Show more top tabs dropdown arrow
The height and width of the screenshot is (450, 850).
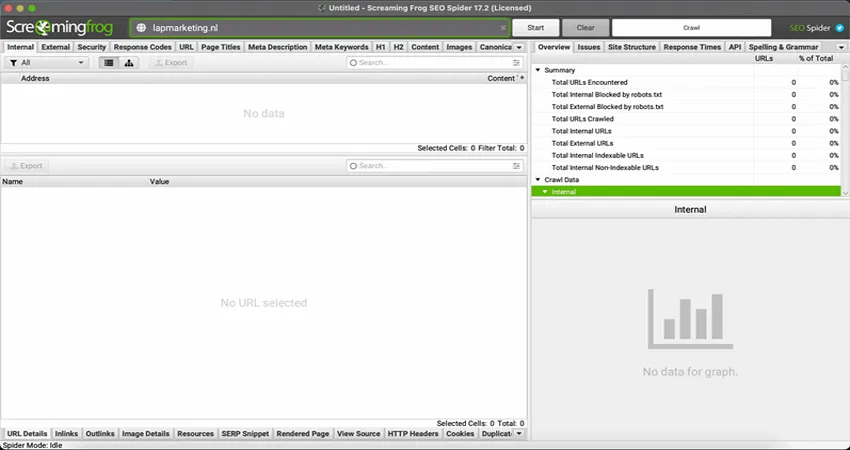click(519, 47)
